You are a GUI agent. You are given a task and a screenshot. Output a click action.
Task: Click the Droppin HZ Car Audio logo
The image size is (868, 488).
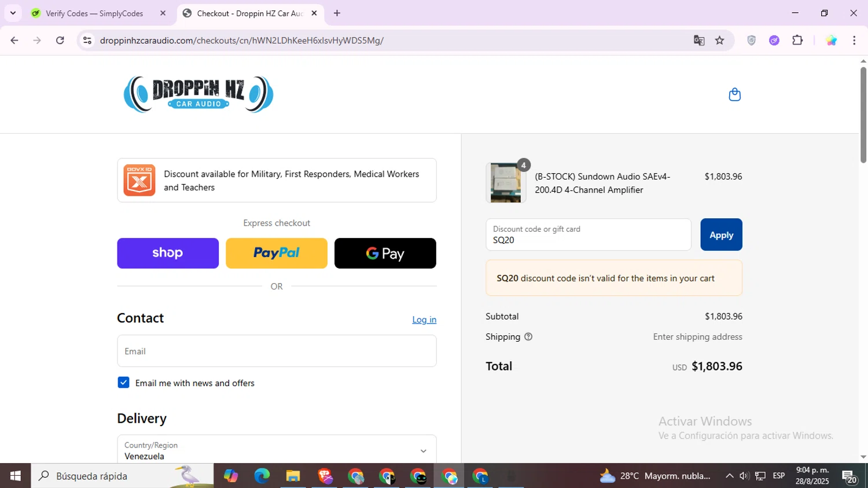(x=198, y=94)
